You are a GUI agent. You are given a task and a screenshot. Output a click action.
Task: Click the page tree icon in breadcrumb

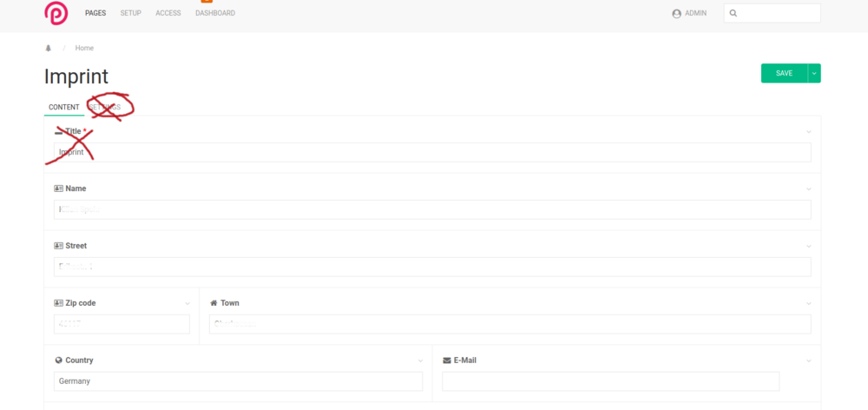click(49, 48)
